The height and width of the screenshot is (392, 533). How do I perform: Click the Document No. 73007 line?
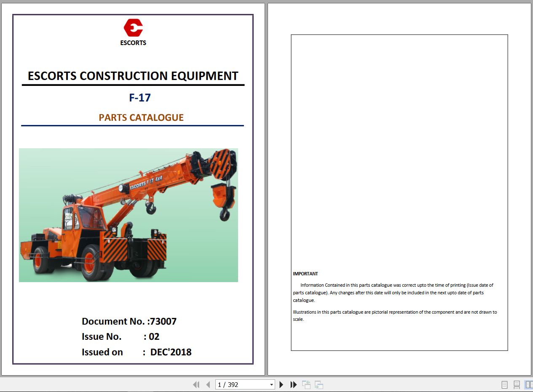click(129, 321)
